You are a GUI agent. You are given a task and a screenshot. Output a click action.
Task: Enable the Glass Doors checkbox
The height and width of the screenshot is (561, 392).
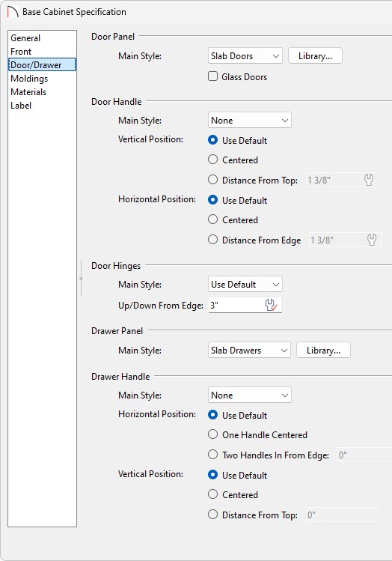click(212, 76)
